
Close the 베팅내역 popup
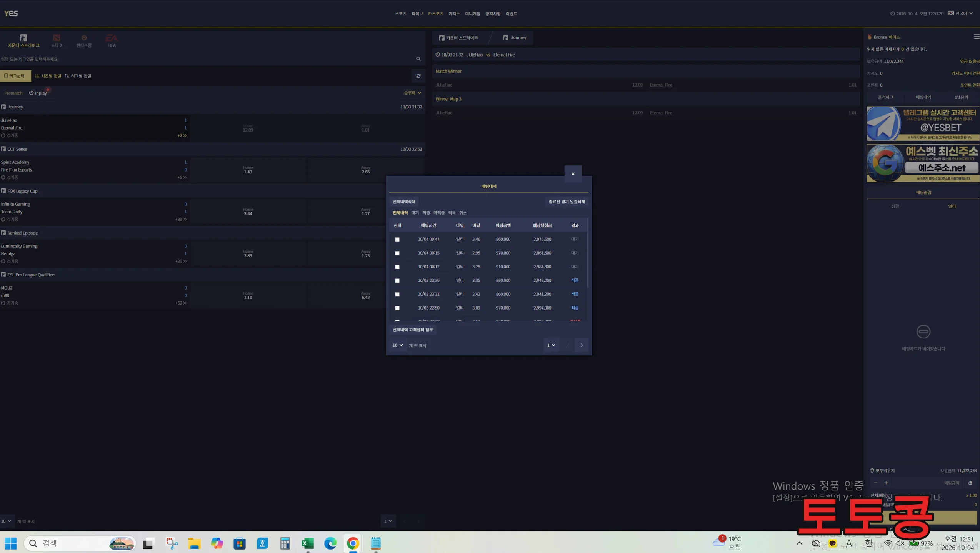click(x=573, y=174)
